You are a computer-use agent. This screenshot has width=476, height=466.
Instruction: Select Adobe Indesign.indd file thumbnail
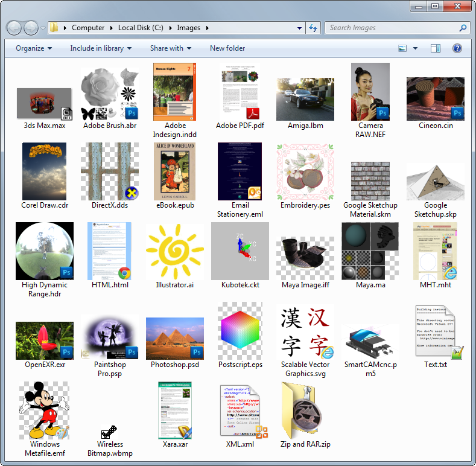[174, 92]
